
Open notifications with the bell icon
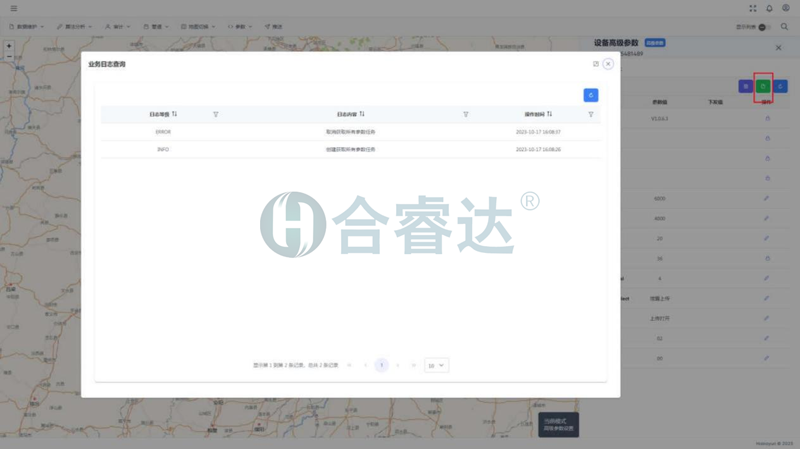[x=769, y=8]
